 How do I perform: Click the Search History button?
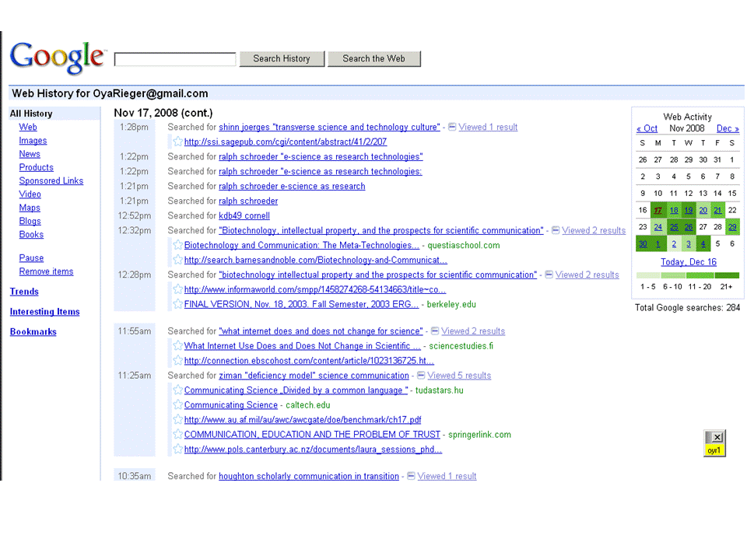pyautogui.click(x=282, y=58)
